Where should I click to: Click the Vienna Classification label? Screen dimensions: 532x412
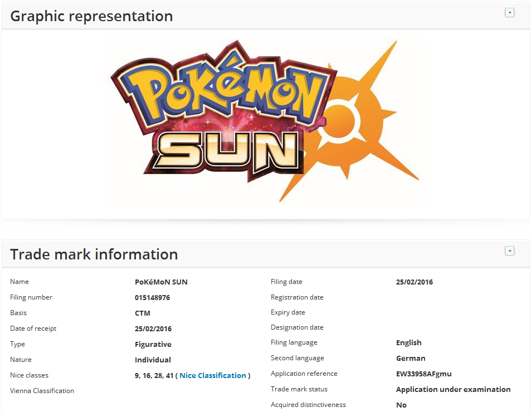42,391
